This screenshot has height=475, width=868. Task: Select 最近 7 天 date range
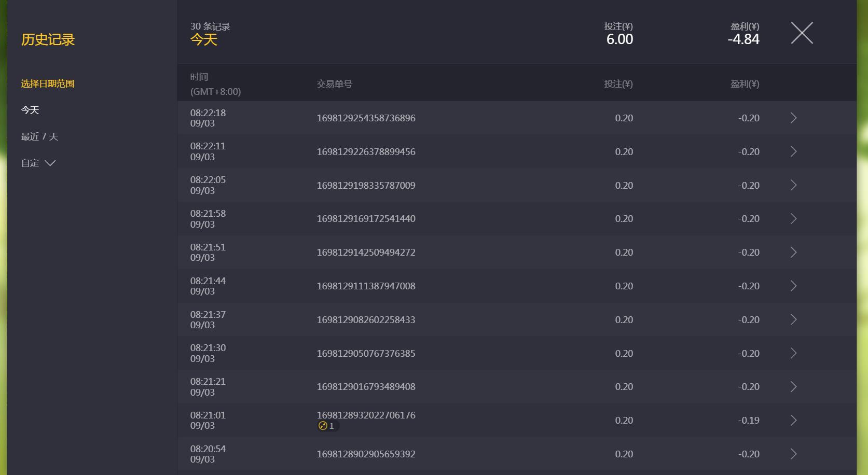(x=39, y=136)
